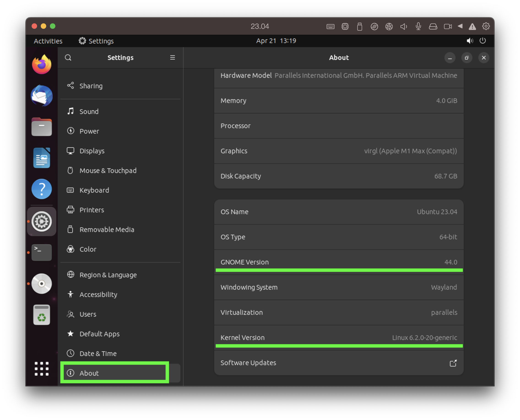The image size is (520, 420).
Task: Click the Memory 4.0 GiB row
Action: [x=339, y=101]
